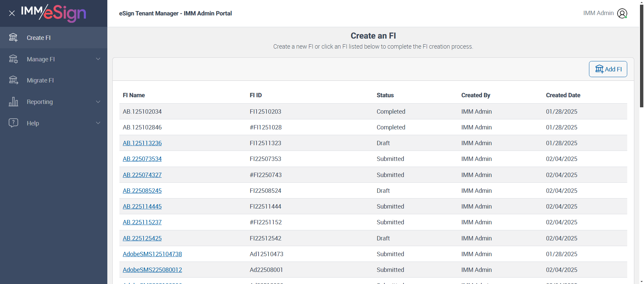Click the Ad12510473 ID cell

pyautogui.click(x=266, y=254)
